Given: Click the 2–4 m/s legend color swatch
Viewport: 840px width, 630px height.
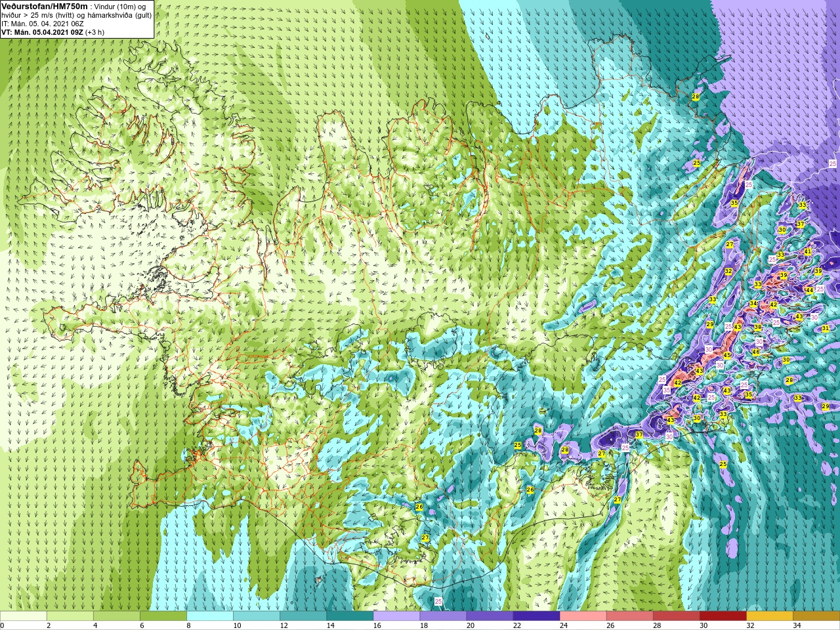Looking at the screenshot, I should tap(70, 616).
